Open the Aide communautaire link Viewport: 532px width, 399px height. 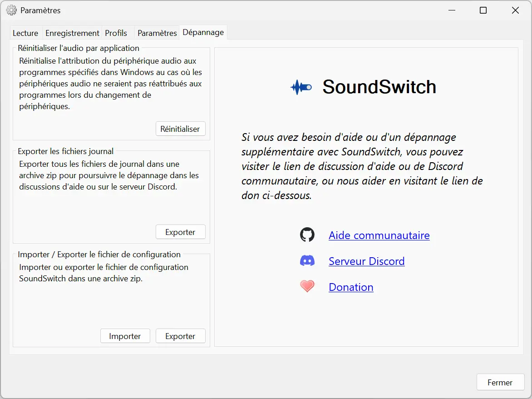click(x=379, y=235)
